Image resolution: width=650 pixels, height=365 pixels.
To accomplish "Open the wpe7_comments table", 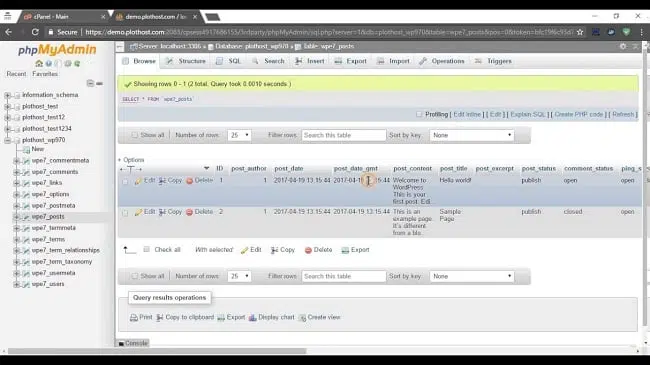I will click(x=55, y=172).
